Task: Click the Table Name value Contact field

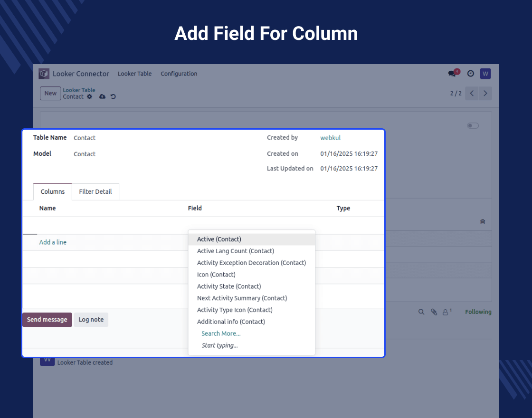Action: (x=85, y=138)
